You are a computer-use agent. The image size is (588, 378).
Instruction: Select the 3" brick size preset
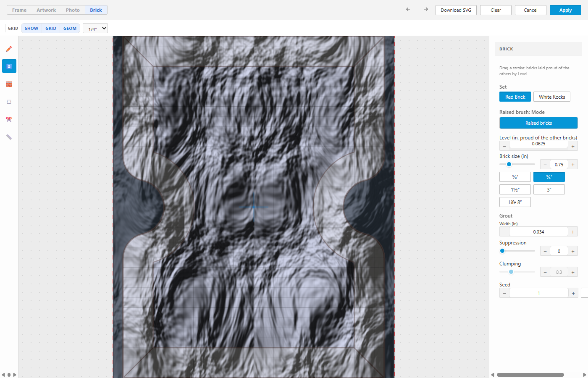pyautogui.click(x=549, y=189)
